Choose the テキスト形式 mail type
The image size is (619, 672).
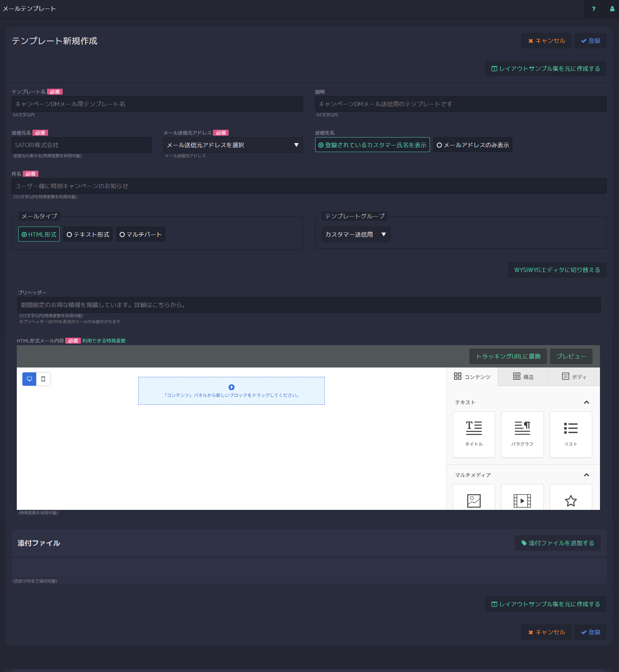tap(88, 234)
